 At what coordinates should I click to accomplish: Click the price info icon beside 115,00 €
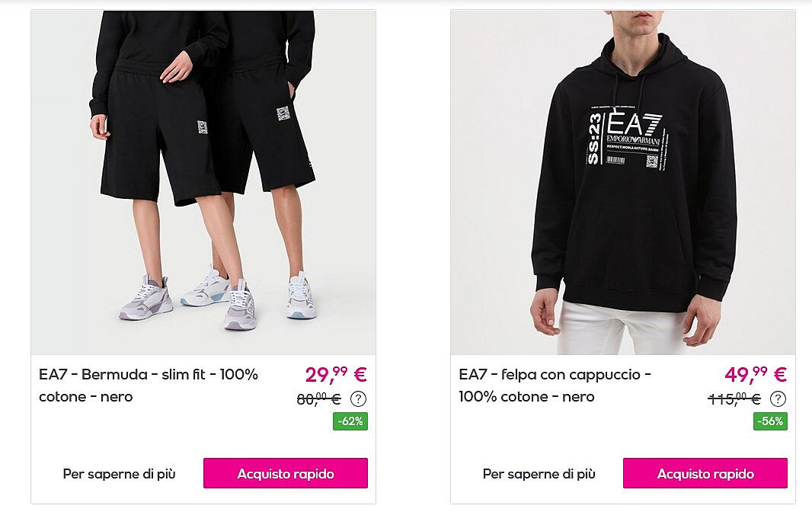click(778, 399)
